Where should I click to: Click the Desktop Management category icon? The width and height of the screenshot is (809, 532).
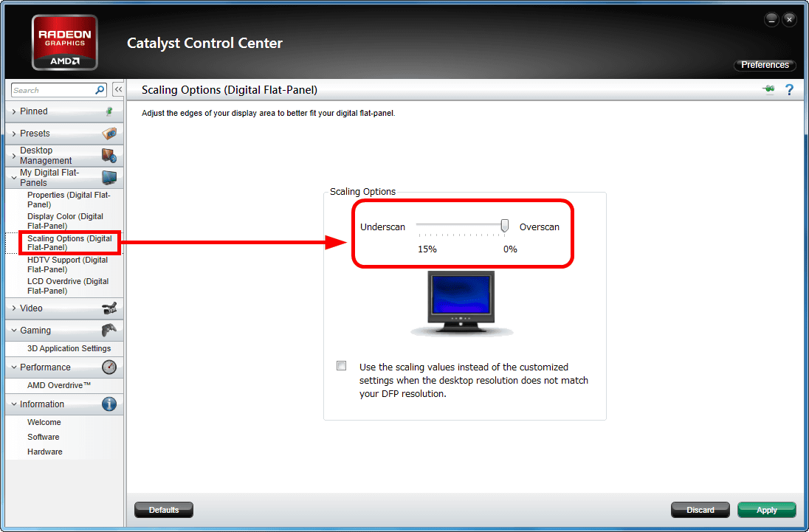pos(109,155)
